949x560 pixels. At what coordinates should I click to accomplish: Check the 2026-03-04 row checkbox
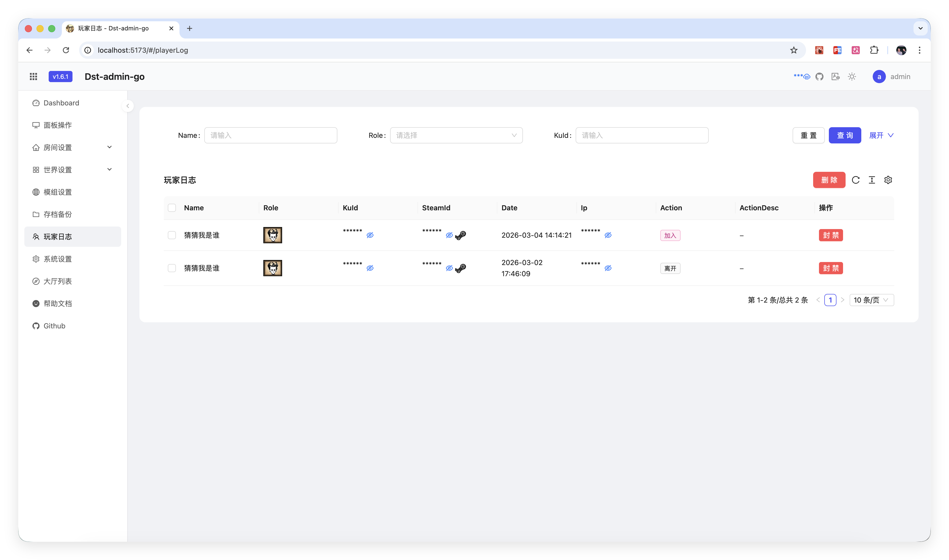[x=172, y=235]
